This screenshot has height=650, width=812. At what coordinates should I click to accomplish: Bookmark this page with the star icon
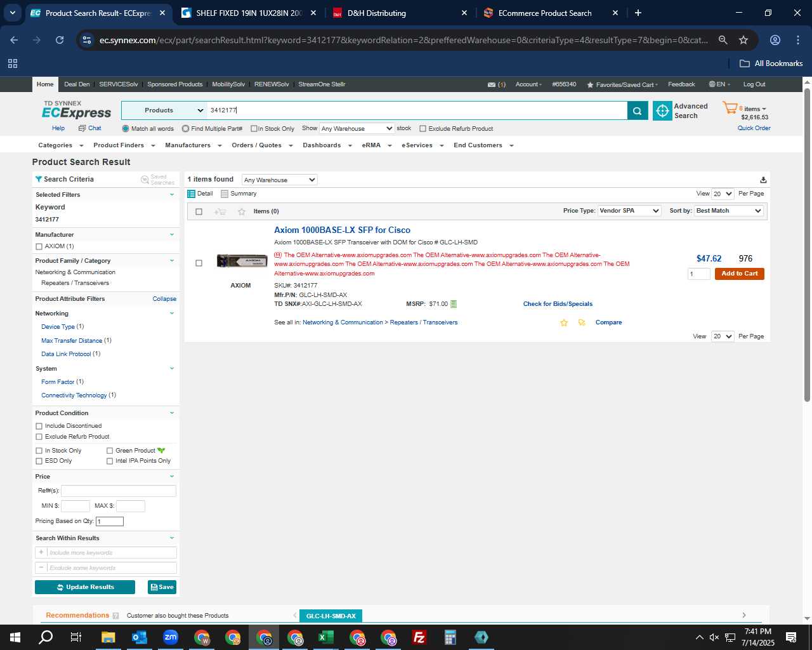743,40
